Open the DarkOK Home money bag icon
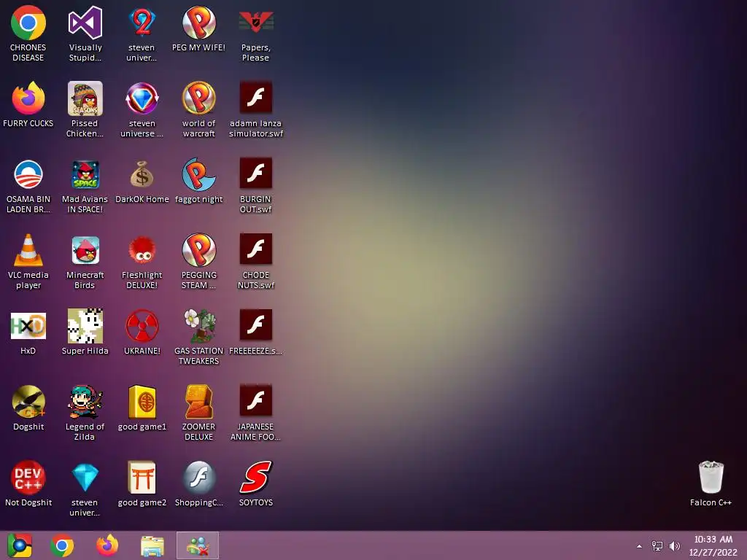Image resolution: width=747 pixels, height=560 pixels. pos(142,181)
